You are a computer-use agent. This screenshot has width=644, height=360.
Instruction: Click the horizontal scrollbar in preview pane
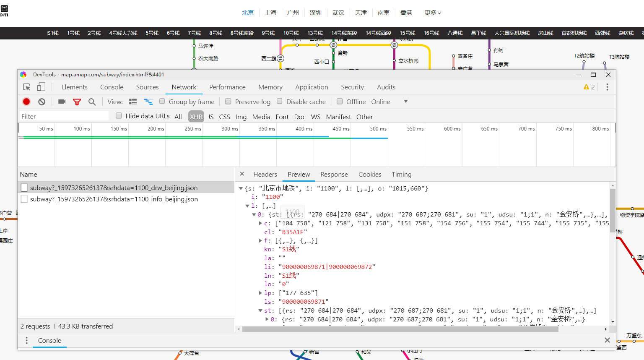[x=400, y=329]
